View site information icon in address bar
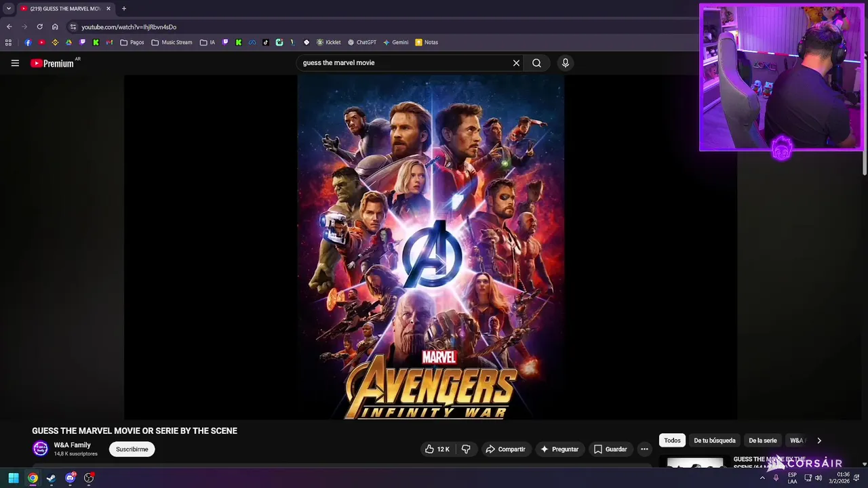The image size is (868, 488). (73, 27)
